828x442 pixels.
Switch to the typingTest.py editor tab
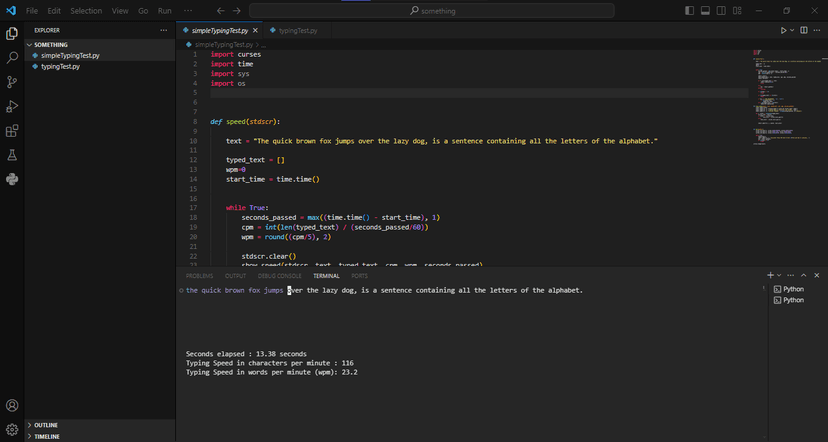coord(298,31)
